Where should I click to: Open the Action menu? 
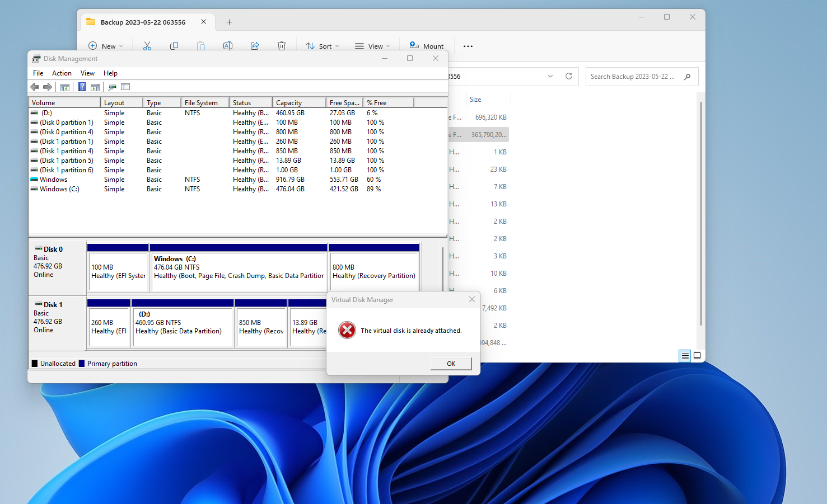[62, 73]
